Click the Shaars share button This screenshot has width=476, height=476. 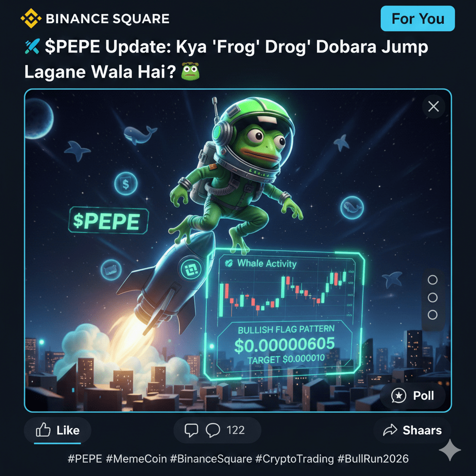coord(412,430)
